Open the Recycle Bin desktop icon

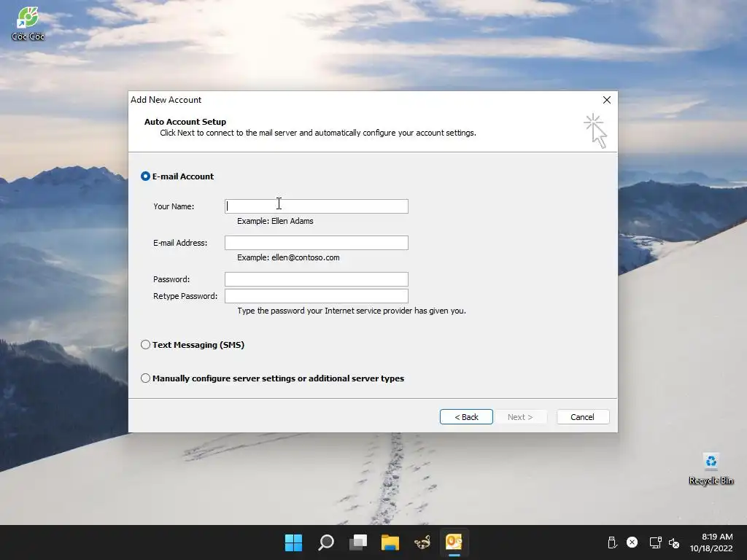click(711, 469)
